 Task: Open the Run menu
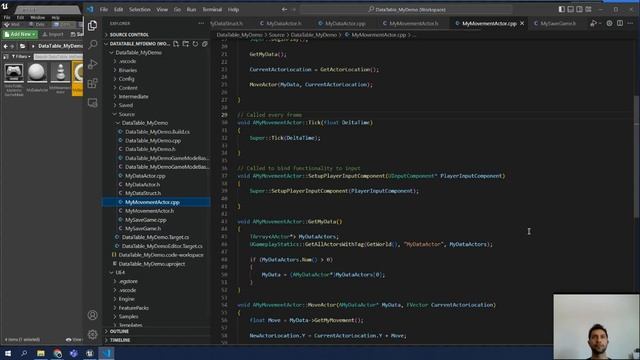coord(191,9)
